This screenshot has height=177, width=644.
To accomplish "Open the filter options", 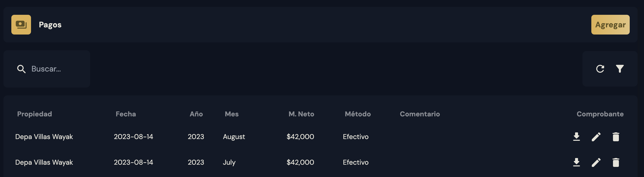I will [x=619, y=69].
